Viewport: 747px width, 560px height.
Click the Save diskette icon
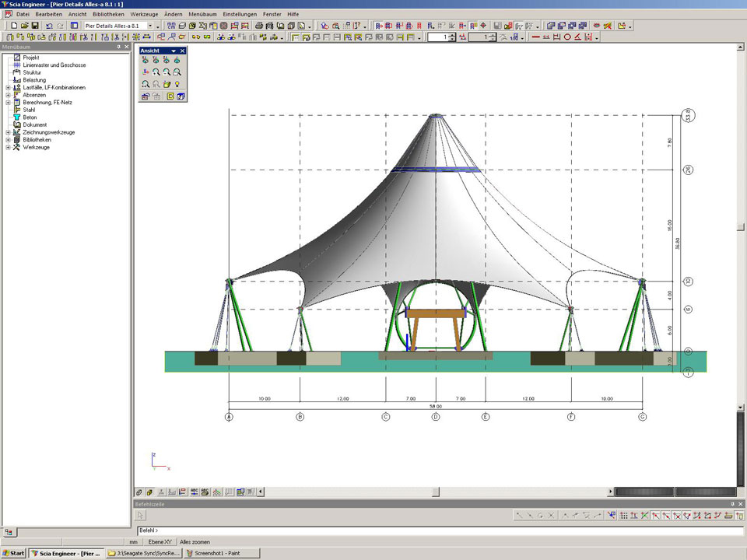tap(35, 26)
